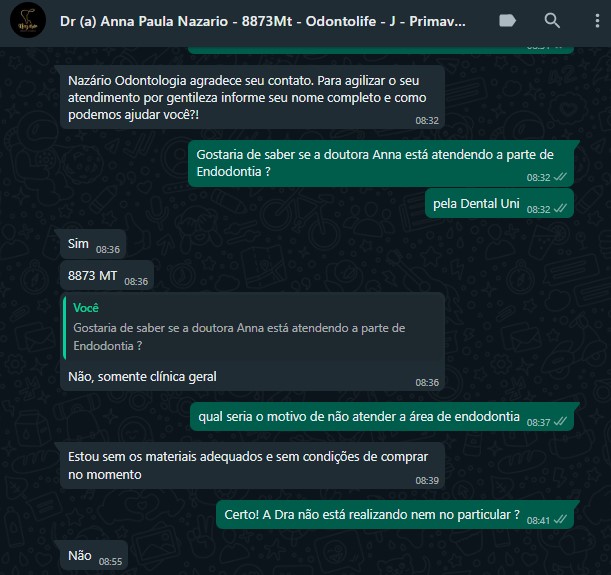
Task: Jump to quoted message from Você
Action: coord(253,327)
